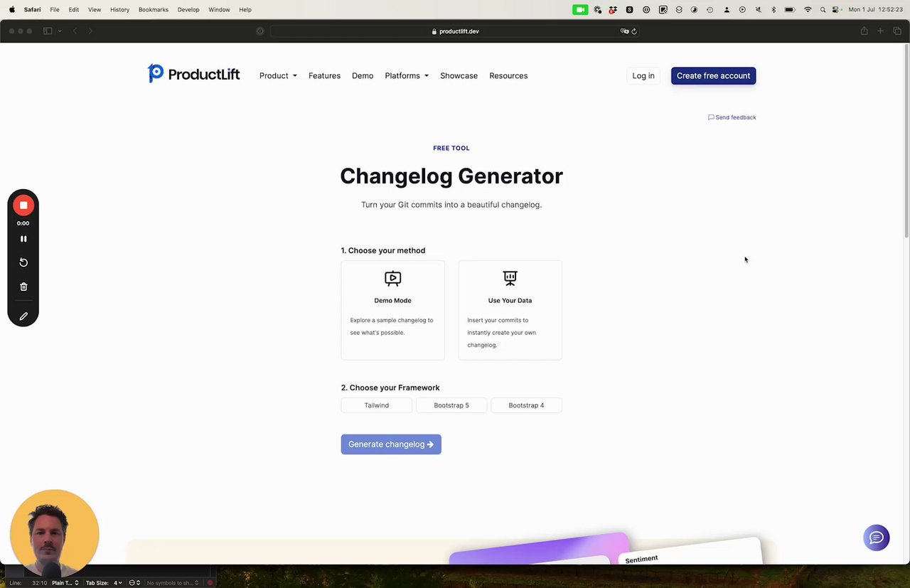Click the Demo Mode presentation icon
The height and width of the screenshot is (588, 910).
(392, 279)
